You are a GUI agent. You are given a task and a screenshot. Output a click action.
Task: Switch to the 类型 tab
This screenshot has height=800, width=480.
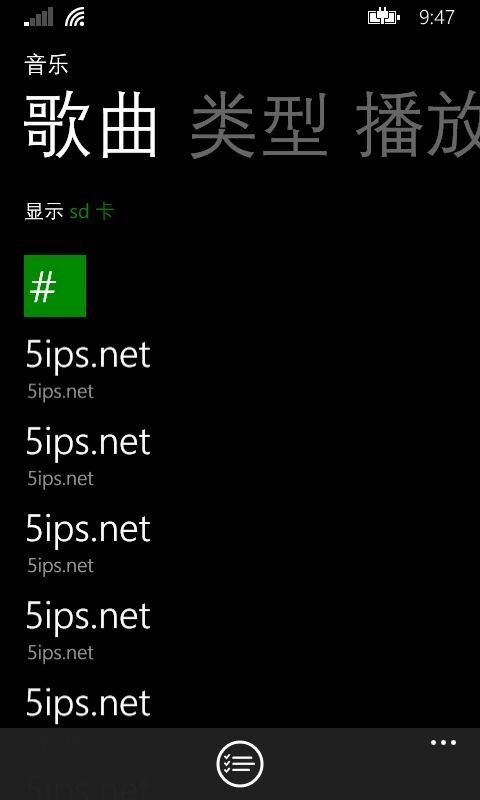259,126
